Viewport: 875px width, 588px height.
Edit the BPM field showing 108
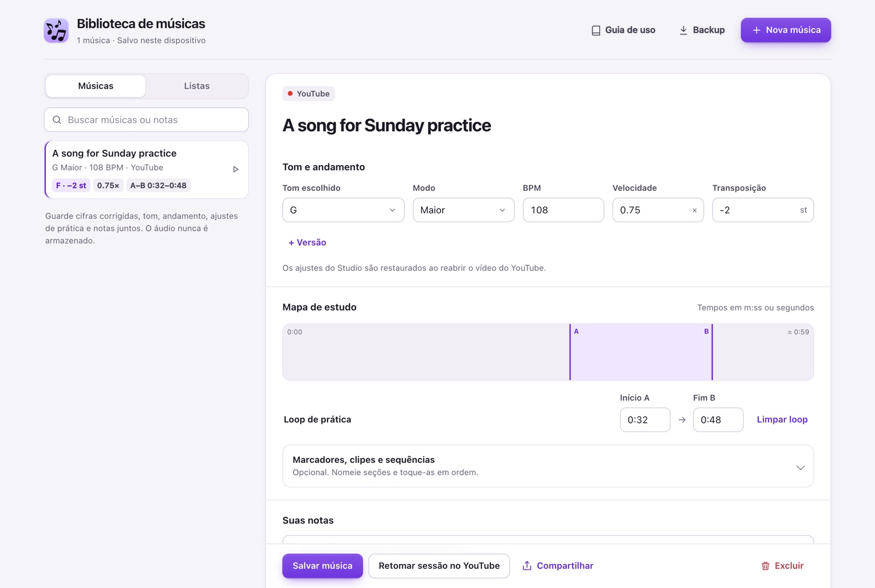563,210
